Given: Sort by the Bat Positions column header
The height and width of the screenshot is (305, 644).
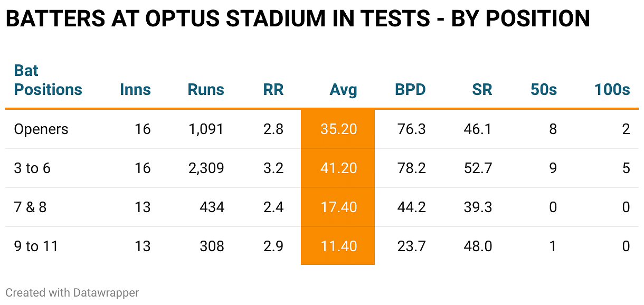Looking at the screenshot, I should [48, 80].
